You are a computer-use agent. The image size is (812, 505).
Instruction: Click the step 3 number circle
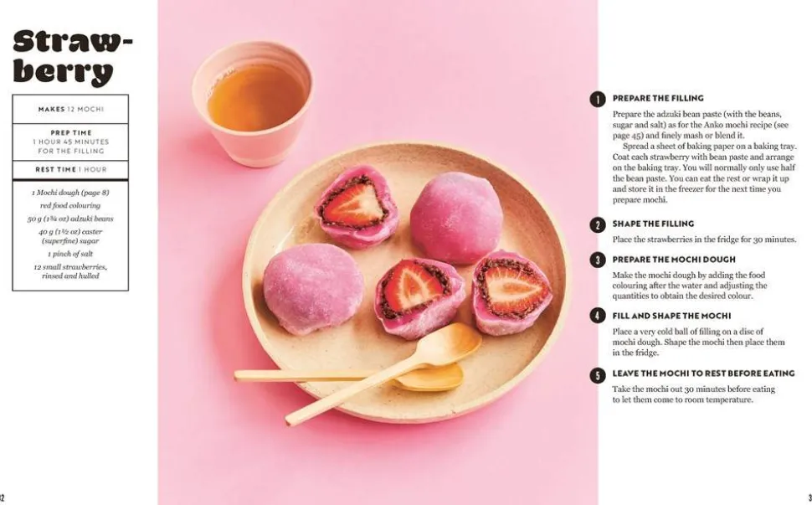click(597, 260)
